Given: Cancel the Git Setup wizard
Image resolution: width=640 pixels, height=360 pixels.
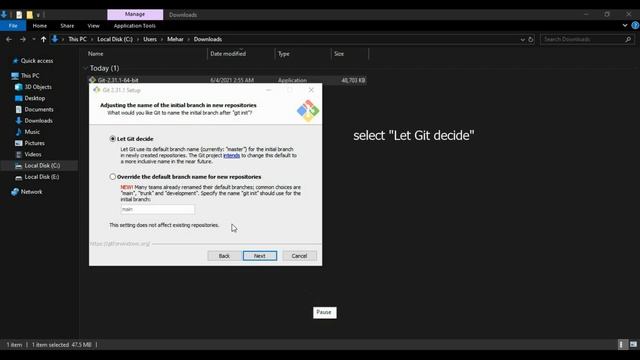Looking at the screenshot, I should pyautogui.click(x=299, y=256).
